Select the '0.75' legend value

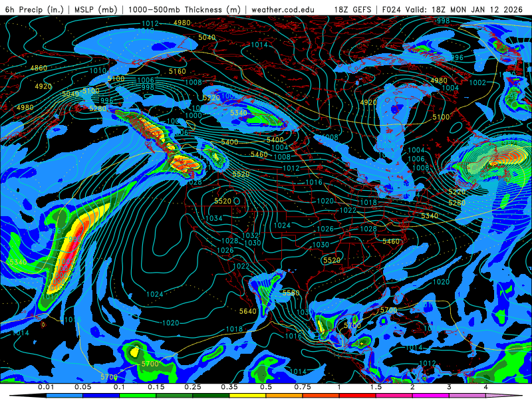click(x=303, y=387)
